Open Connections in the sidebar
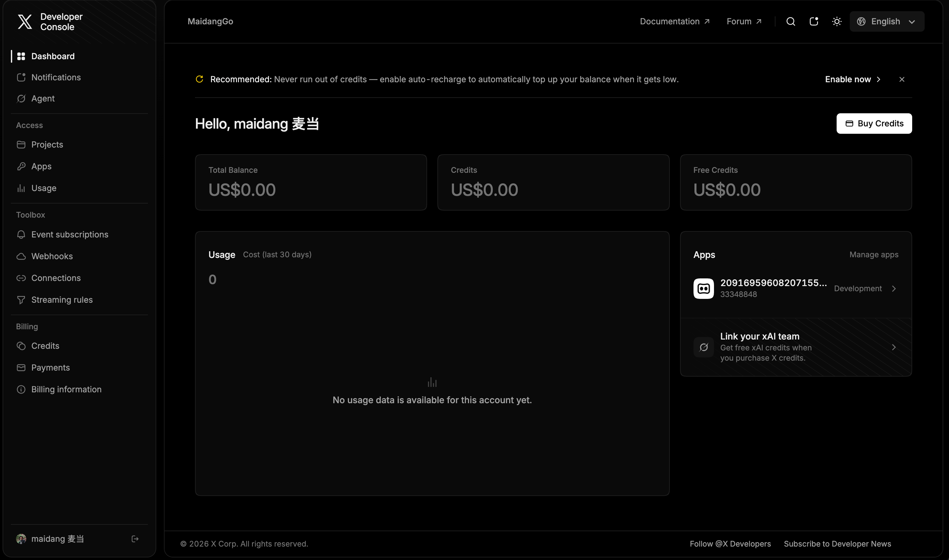Image resolution: width=949 pixels, height=560 pixels. point(79,278)
